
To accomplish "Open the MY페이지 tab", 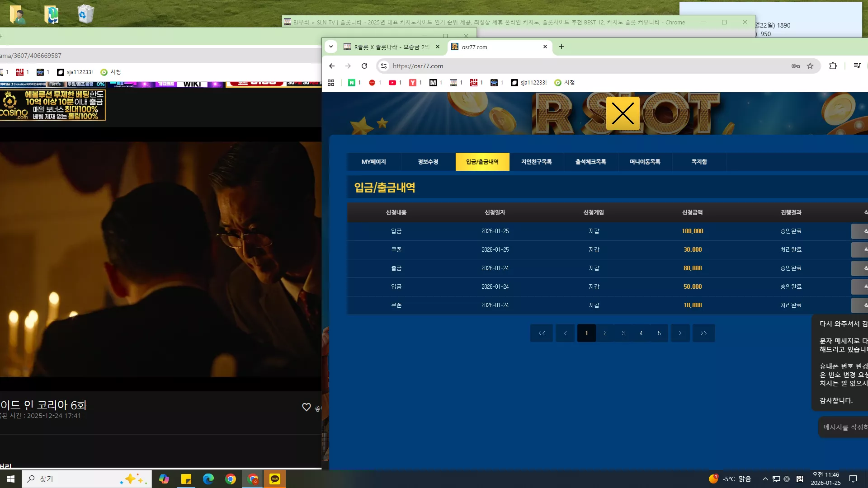I will (374, 162).
